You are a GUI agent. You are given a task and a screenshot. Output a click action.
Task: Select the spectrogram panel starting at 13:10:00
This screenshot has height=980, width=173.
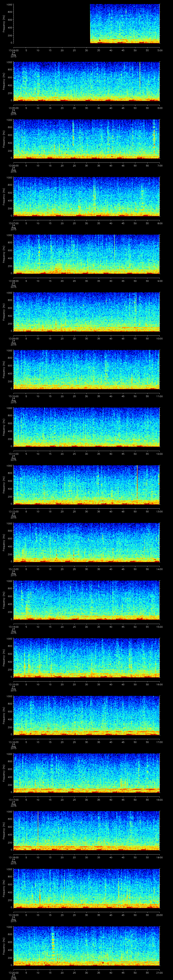coord(87,370)
